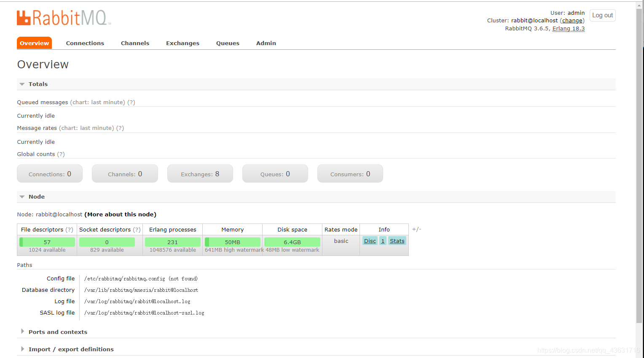This screenshot has height=358, width=644.
Task: Open the Overview tab
Action: pos(34,43)
